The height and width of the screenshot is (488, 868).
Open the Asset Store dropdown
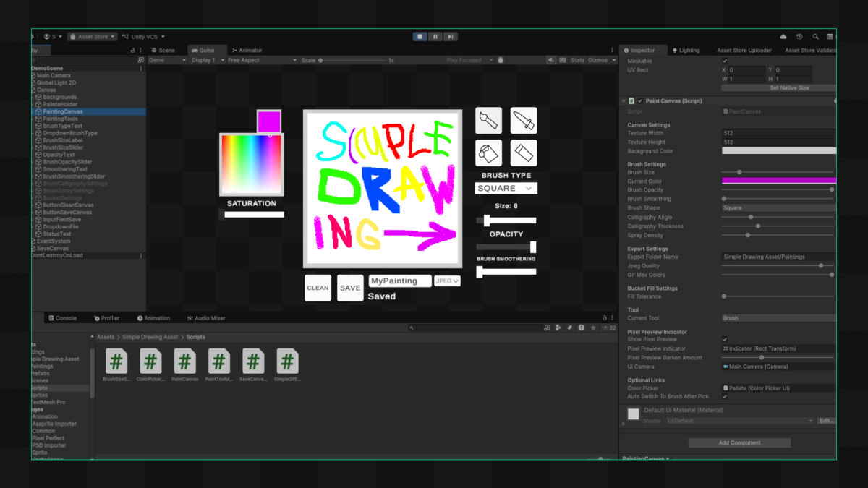[93, 36]
